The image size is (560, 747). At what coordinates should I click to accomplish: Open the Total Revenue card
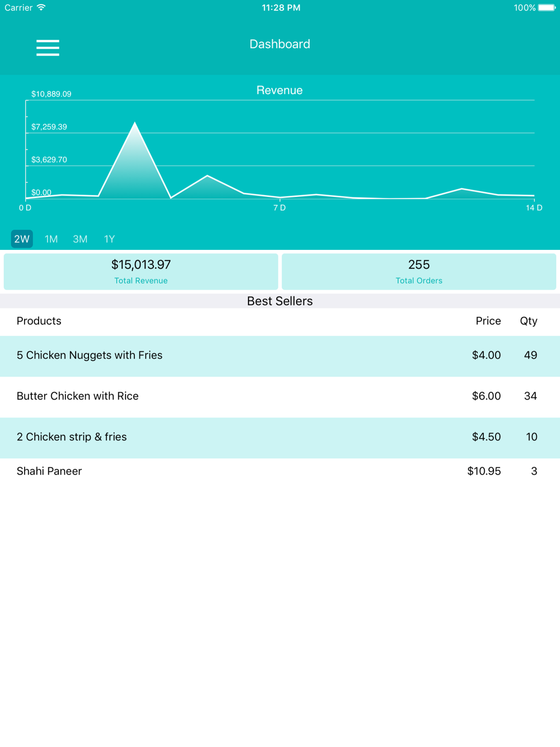click(141, 271)
